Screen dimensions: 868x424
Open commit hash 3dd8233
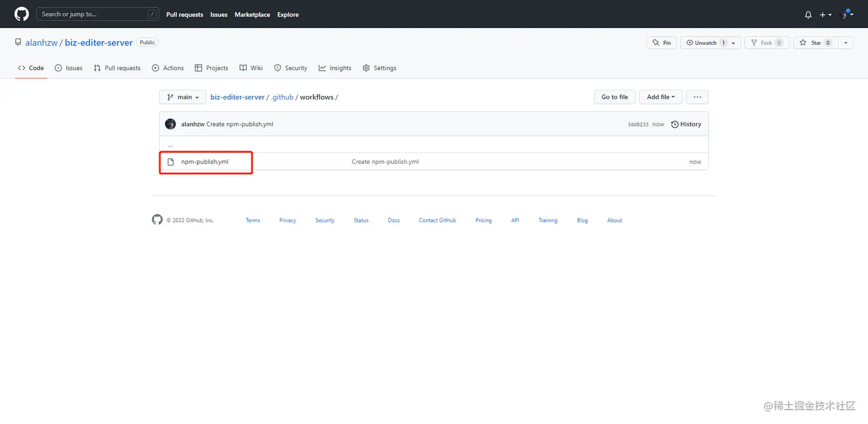pos(638,125)
